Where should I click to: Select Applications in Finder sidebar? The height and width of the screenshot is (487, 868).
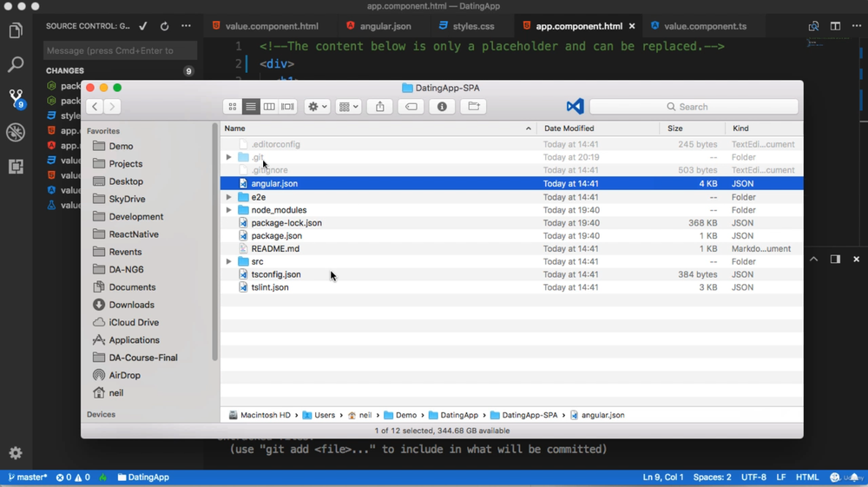click(134, 340)
